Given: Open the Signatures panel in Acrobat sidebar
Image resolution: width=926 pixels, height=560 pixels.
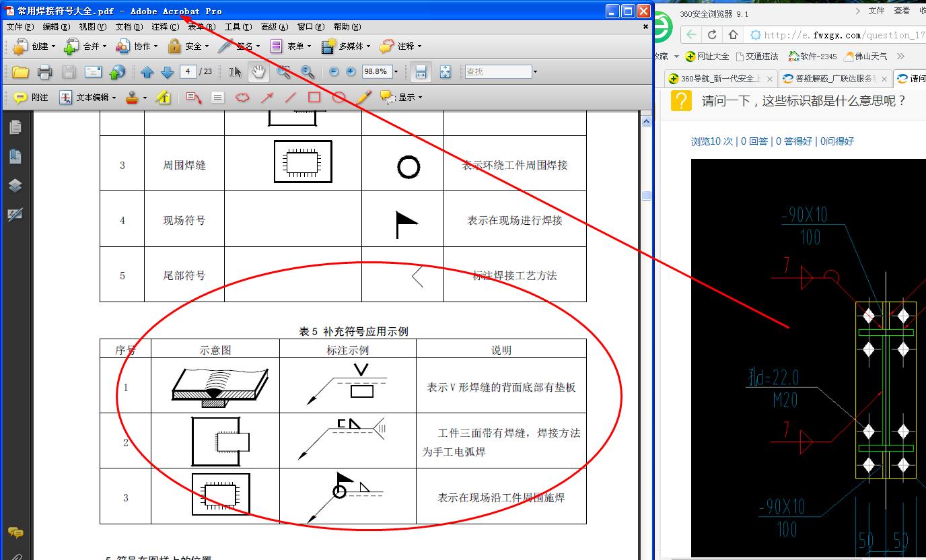Looking at the screenshot, I should tap(15, 215).
